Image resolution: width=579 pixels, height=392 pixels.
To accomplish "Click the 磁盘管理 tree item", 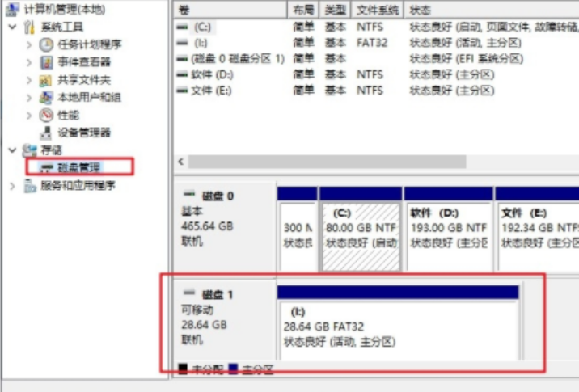I will pos(78,167).
